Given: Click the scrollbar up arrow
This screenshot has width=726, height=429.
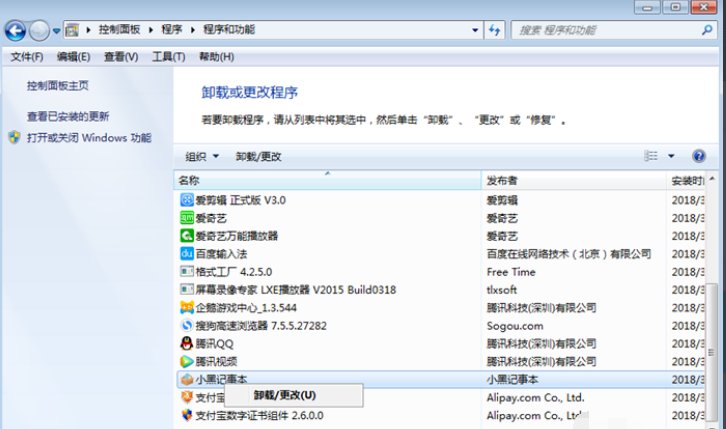Looking at the screenshot, I should pyautogui.click(x=712, y=179).
